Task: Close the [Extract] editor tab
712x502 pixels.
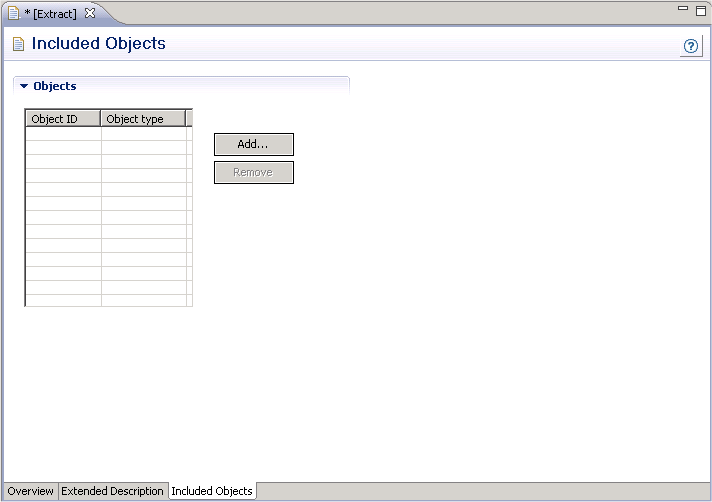Action: tap(90, 13)
